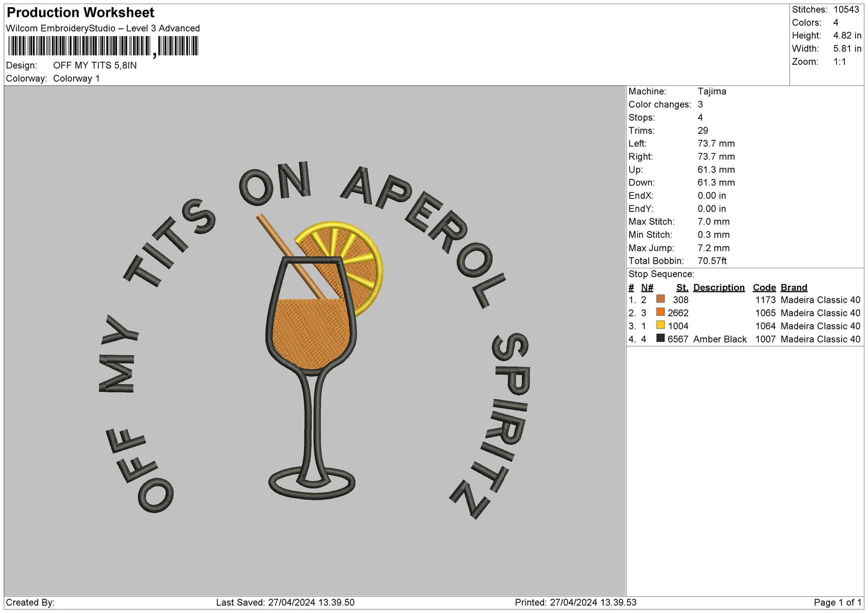Screen dimensions: 868x613
Task: Click the 'Printed: 27/04/2024 13.39.53' text
Action: click(575, 602)
